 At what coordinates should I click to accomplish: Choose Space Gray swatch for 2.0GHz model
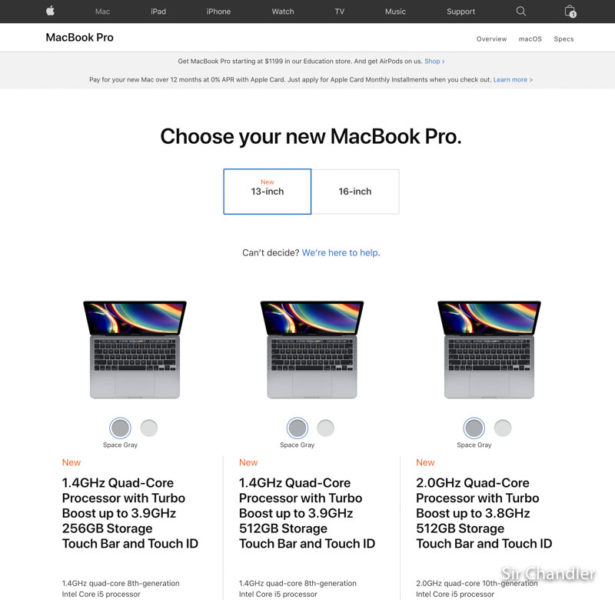click(x=474, y=428)
